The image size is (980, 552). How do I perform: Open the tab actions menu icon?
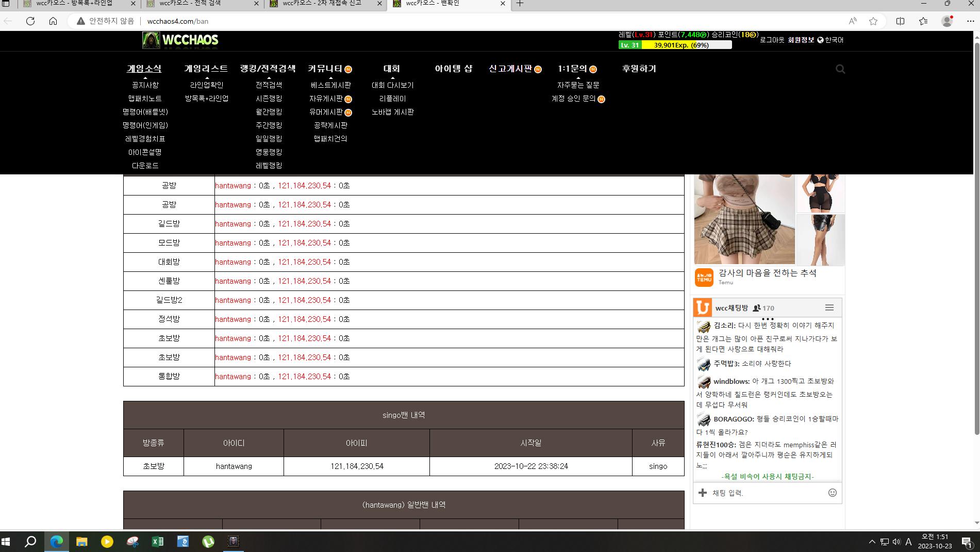point(6,4)
